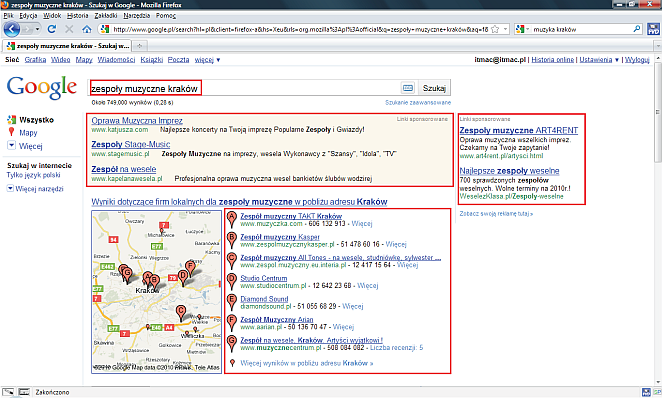
Task: Click in the Google search input field
Action: tap(245, 88)
